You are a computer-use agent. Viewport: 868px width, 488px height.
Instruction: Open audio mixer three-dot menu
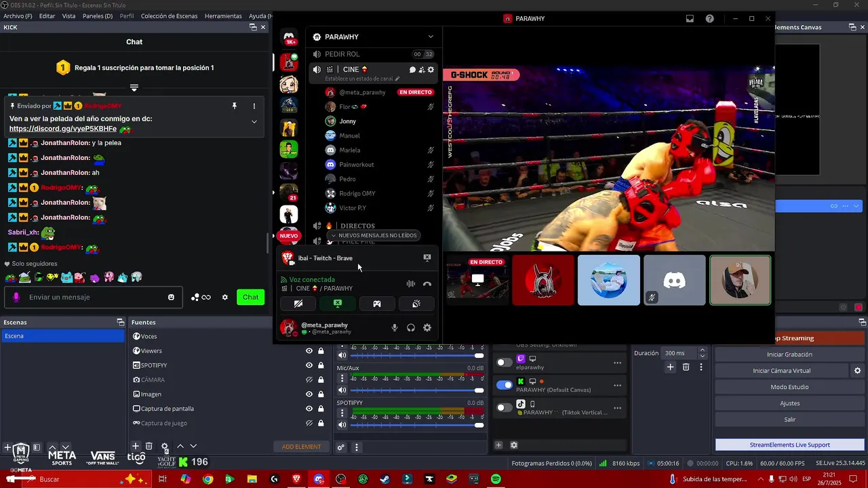[x=356, y=447]
